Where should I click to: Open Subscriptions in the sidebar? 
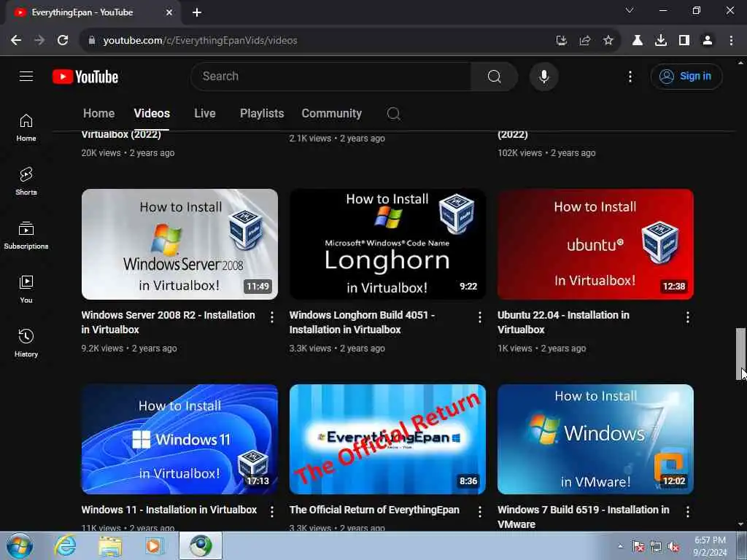coord(26,236)
